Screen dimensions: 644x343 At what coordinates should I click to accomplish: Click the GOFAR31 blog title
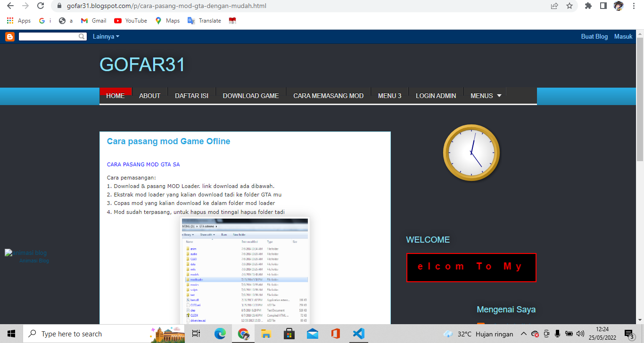pos(142,65)
